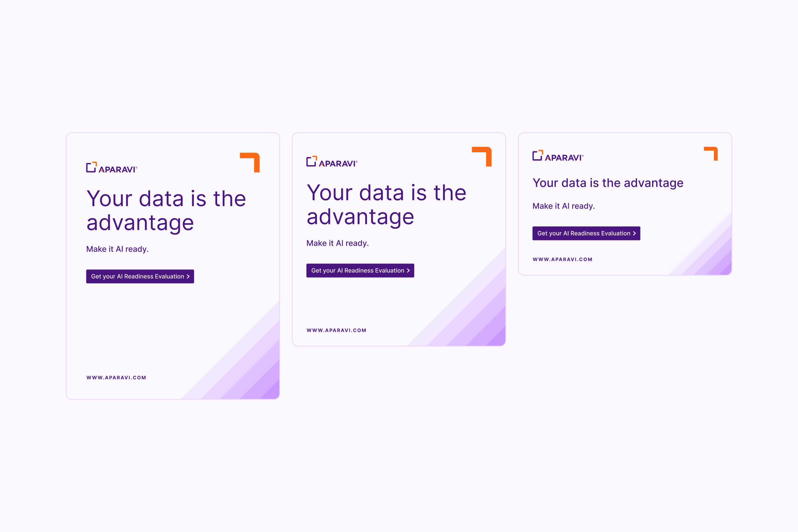Click the orange corner bracket in right card
Screen dimensions: 798x532
(x=711, y=154)
